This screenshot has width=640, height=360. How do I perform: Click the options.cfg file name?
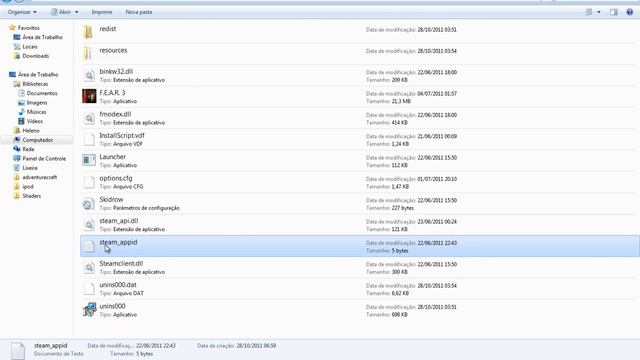pos(116,178)
